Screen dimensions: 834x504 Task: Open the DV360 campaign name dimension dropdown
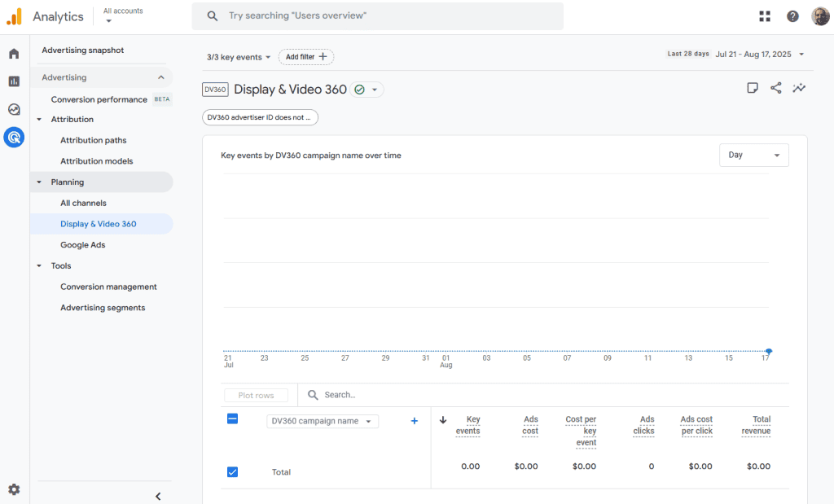point(323,421)
